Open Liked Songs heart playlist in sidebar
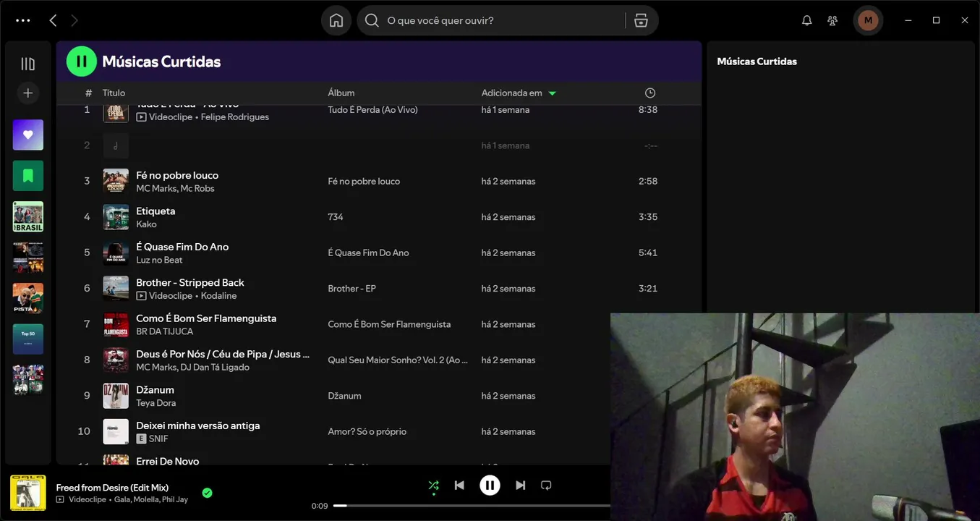Image resolution: width=980 pixels, height=521 pixels. click(28, 135)
